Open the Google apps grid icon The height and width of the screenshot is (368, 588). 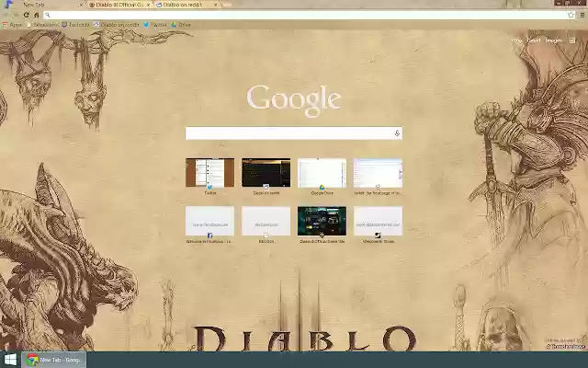tap(572, 40)
